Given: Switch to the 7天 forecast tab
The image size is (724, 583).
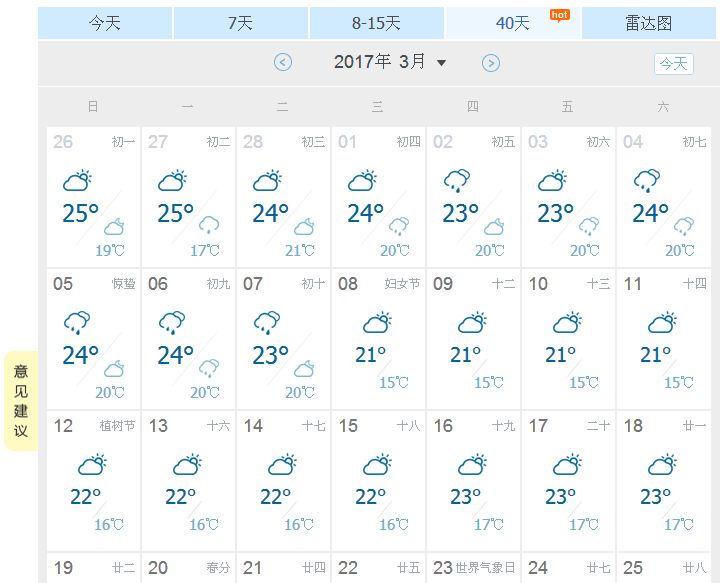Looking at the screenshot, I should coord(241,23).
